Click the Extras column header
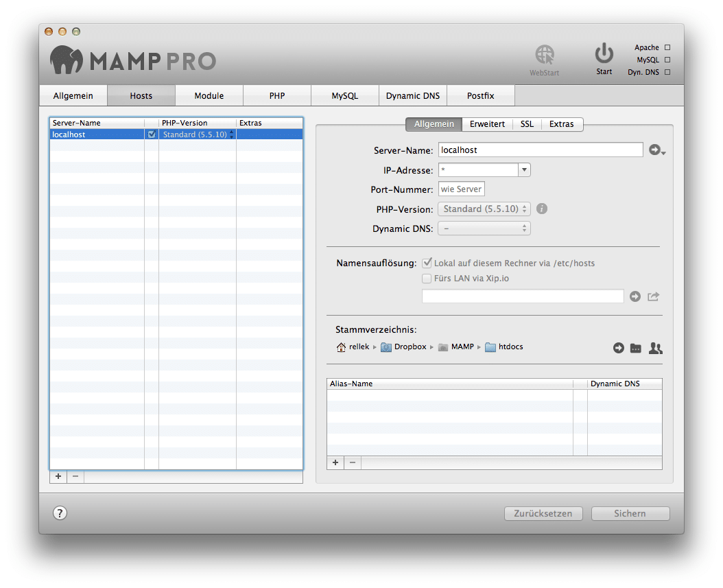Image resolution: width=723 pixels, height=588 pixels. point(270,123)
